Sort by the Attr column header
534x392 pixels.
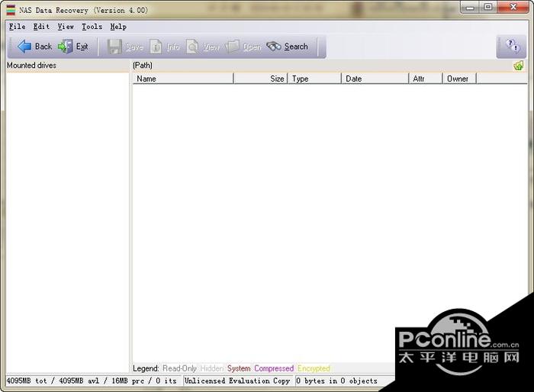click(x=426, y=79)
